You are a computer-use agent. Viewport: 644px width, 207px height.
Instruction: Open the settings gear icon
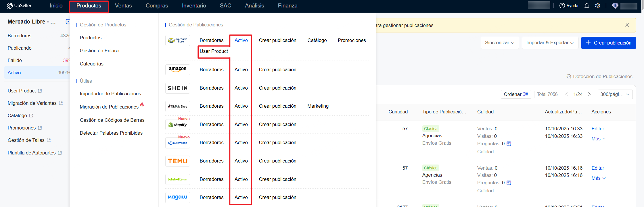597,6
